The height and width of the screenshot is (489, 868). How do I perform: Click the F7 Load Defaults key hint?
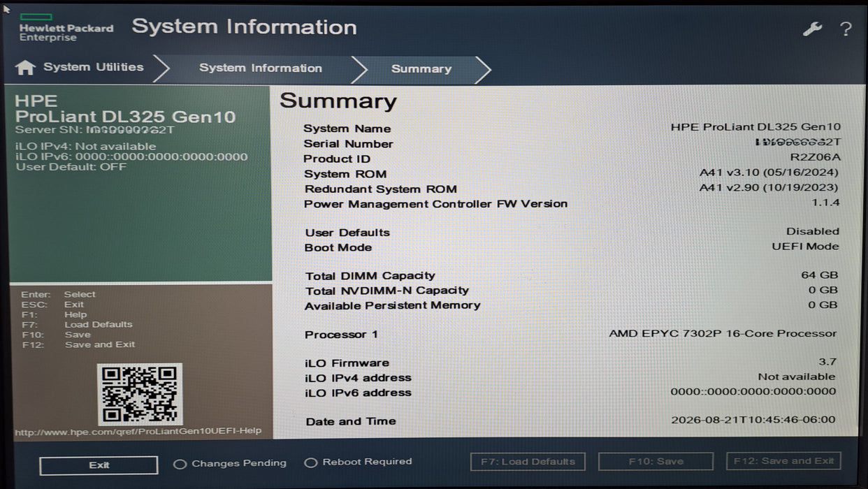pos(77,324)
